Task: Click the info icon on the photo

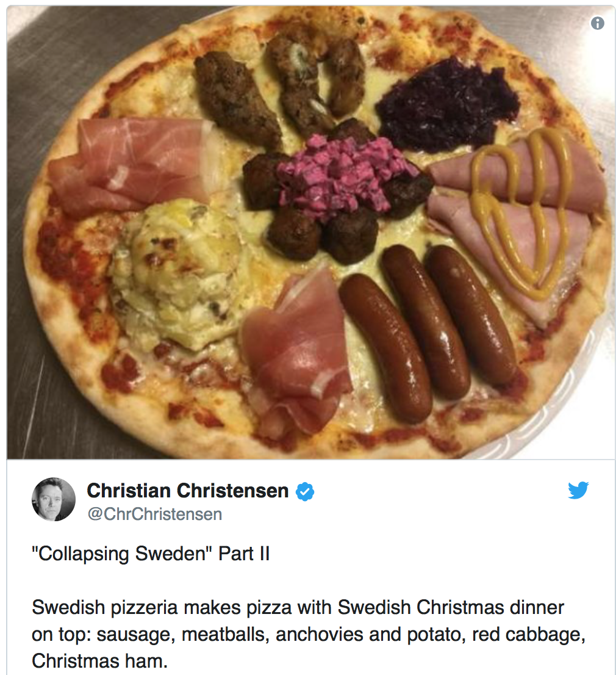Action: click(x=597, y=23)
